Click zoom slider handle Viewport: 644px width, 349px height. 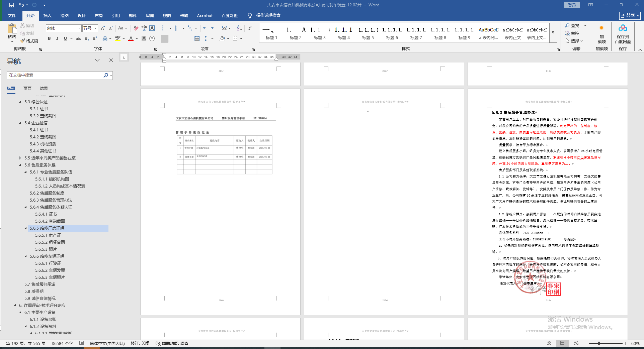(599, 343)
